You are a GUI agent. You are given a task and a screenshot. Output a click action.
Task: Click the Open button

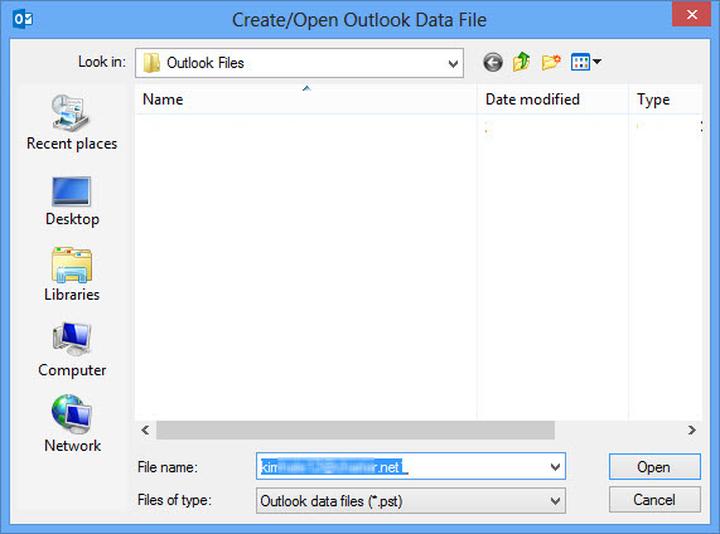(653, 467)
